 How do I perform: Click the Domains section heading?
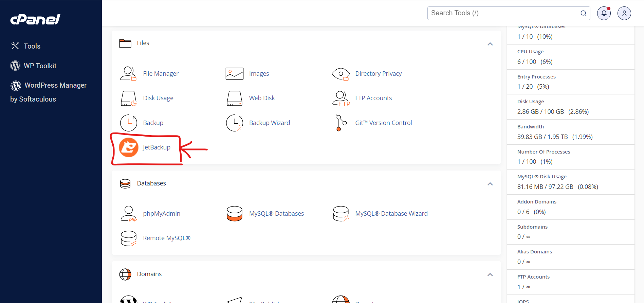tap(149, 274)
